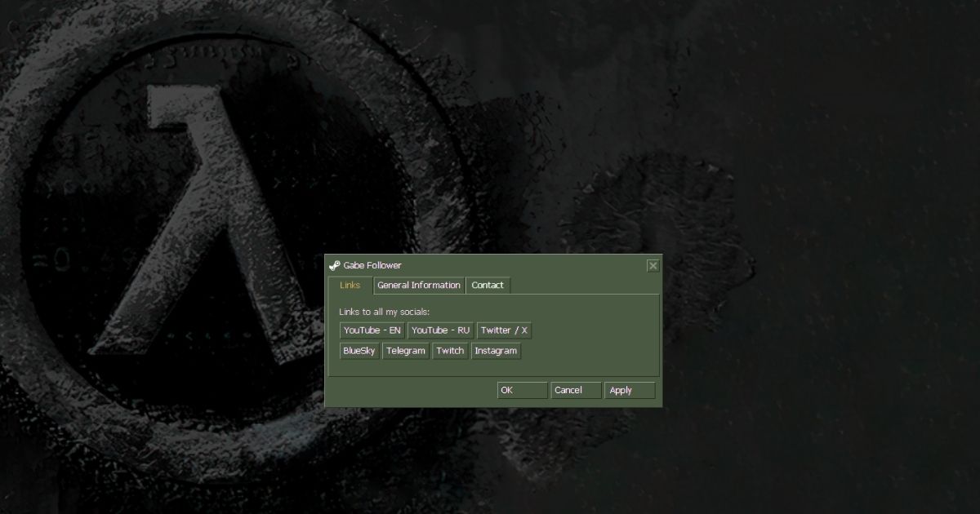The height and width of the screenshot is (514, 980).
Task: Visit the Twitter / X social link
Action: (x=504, y=330)
